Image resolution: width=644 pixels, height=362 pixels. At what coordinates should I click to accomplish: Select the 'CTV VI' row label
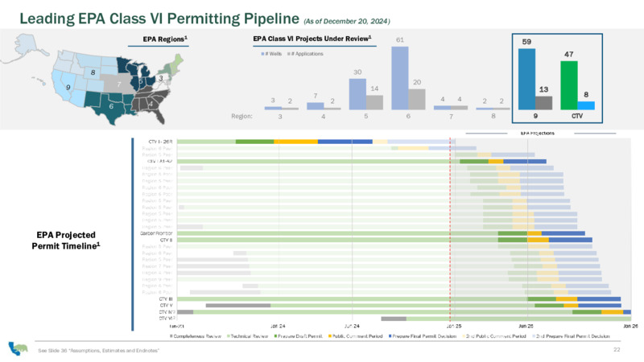coord(167,318)
